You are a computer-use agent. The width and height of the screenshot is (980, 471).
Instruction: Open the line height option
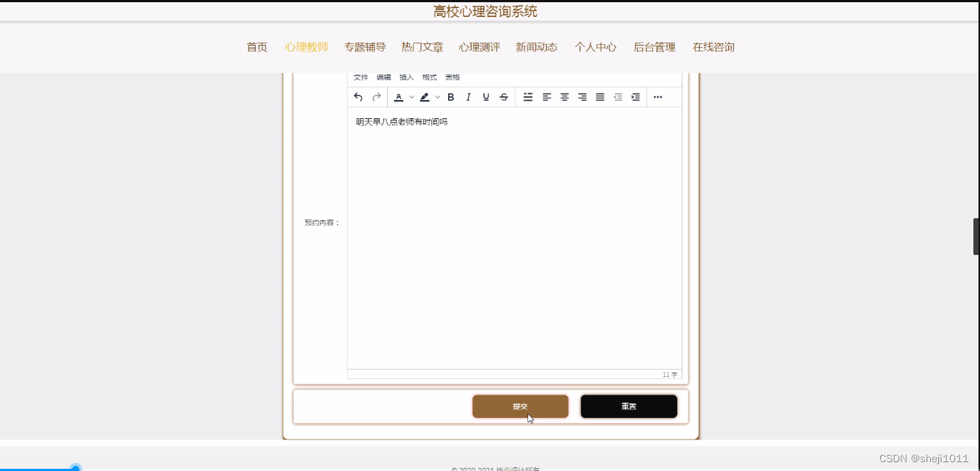click(528, 97)
